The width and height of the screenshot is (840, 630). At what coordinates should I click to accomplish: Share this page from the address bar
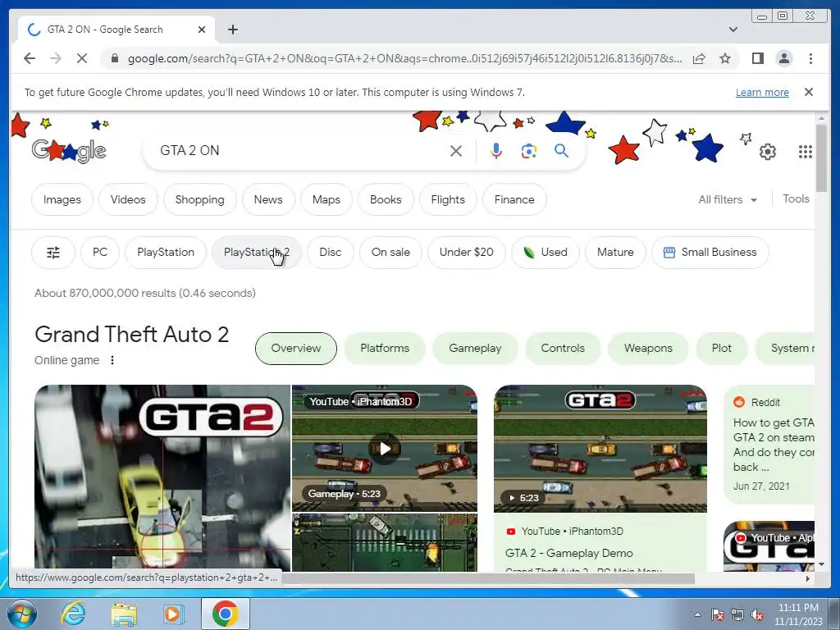(x=699, y=58)
